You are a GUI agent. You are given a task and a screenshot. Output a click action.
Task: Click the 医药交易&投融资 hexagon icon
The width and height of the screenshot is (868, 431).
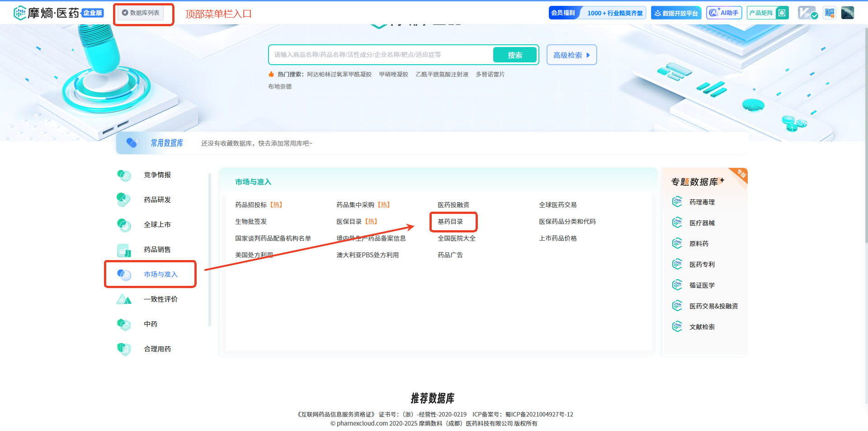coord(677,306)
